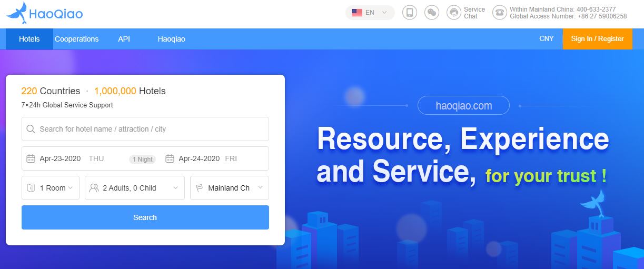Pick check-out date Apr-24-2020
This screenshot has height=269, width=644.
pyautogui.click(x=199, y=158)
